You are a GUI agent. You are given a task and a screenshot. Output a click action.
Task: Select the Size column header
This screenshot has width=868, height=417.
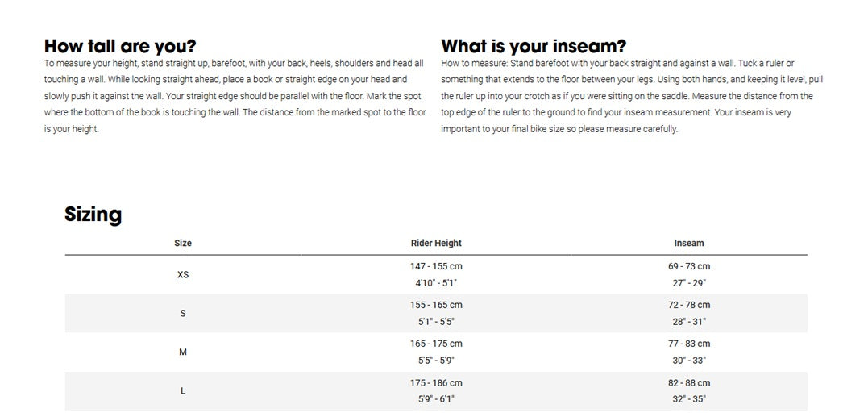[183, 243]
